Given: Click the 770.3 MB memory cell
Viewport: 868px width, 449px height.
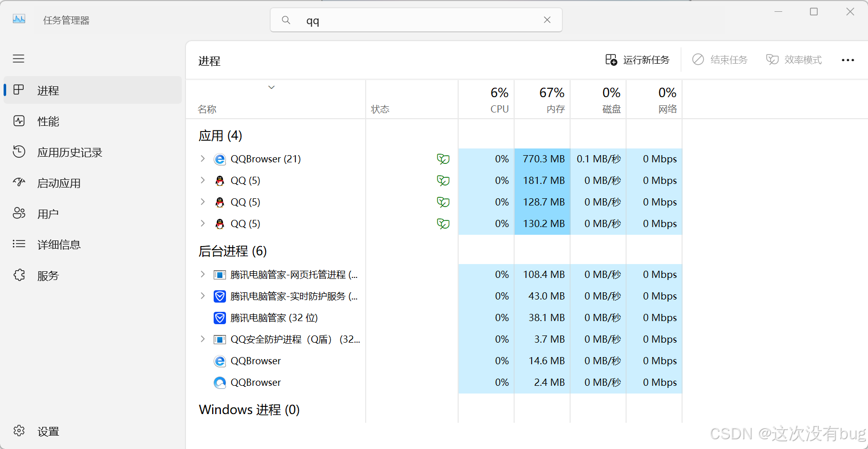Looking at the screenshot, I should (543, 159).
